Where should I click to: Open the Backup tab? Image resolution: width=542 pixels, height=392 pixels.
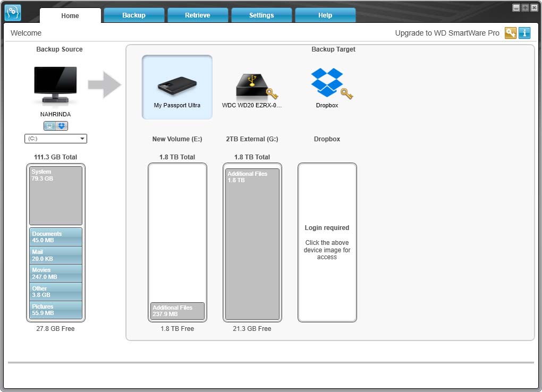coord(134,15)
